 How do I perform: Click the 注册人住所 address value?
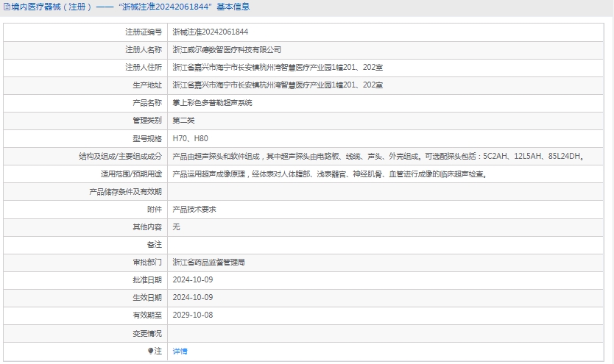[x=277, y=68]
